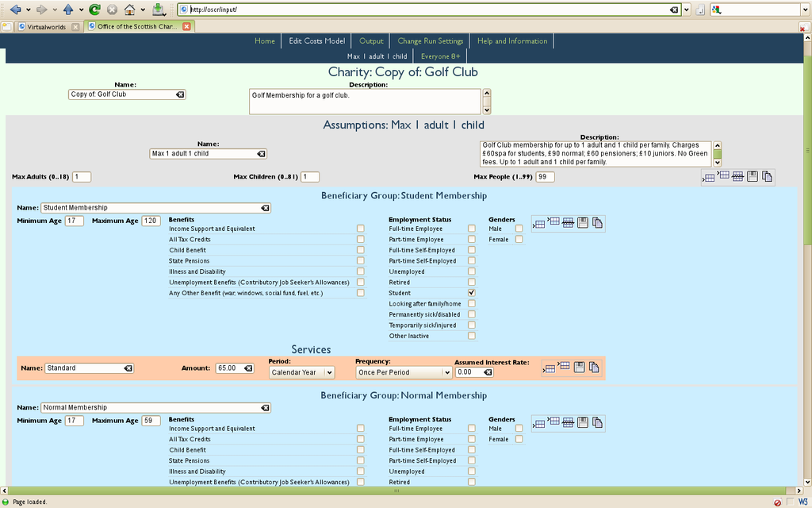The height and width of the screenshot is (508, 812).
Task: Reload the page with the browser refresh icon
Action: coord(94,10)
